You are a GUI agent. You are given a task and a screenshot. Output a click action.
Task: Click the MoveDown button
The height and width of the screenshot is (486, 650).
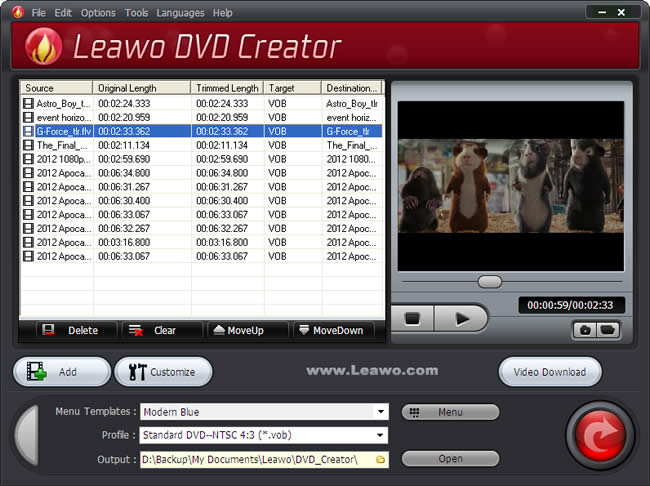(x=334, y=330)
